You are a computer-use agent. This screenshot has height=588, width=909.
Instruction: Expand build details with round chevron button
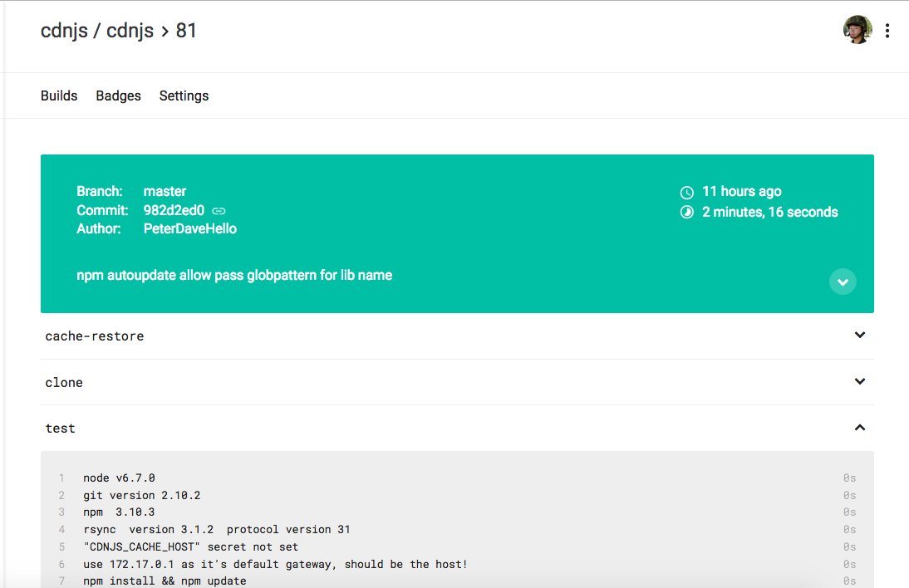pyautogui.click(x=843, y=282)
